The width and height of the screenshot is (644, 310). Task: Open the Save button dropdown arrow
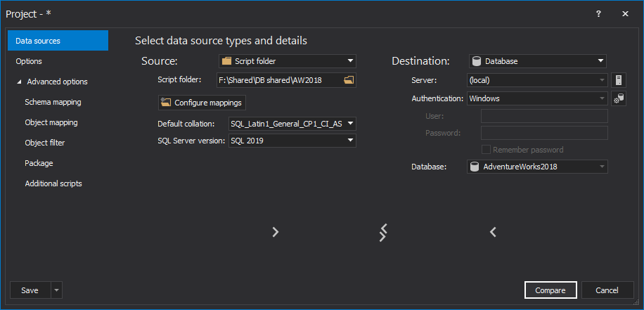57,290
